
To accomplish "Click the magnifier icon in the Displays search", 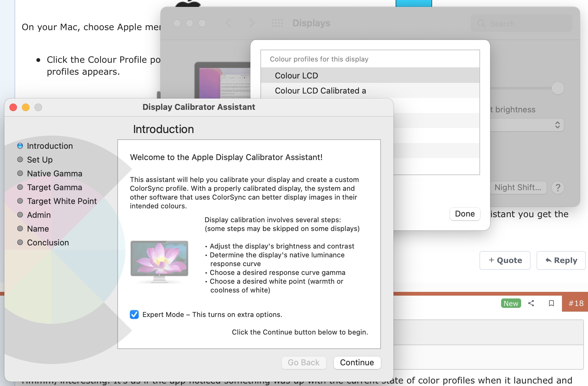I will [x=481, y=24].
